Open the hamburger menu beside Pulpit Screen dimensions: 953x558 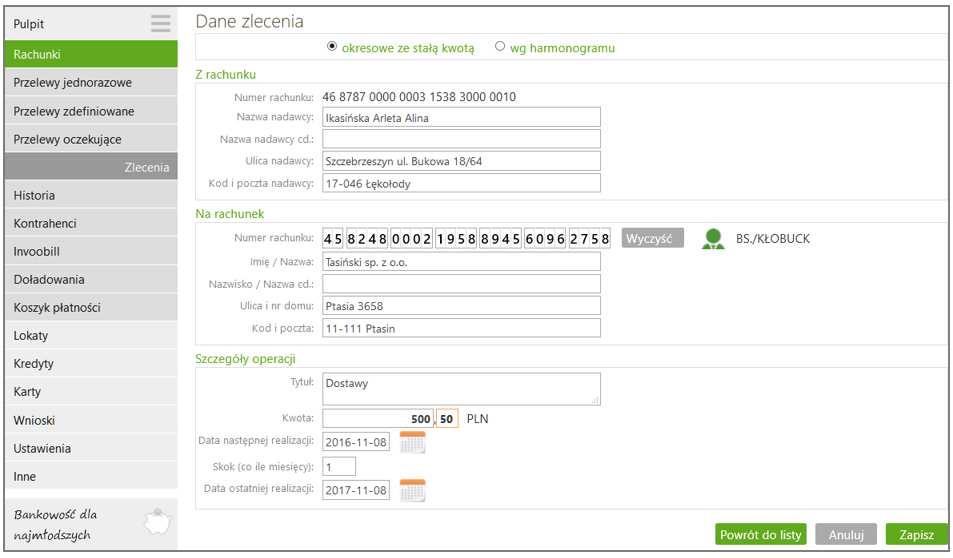[160, 23]
